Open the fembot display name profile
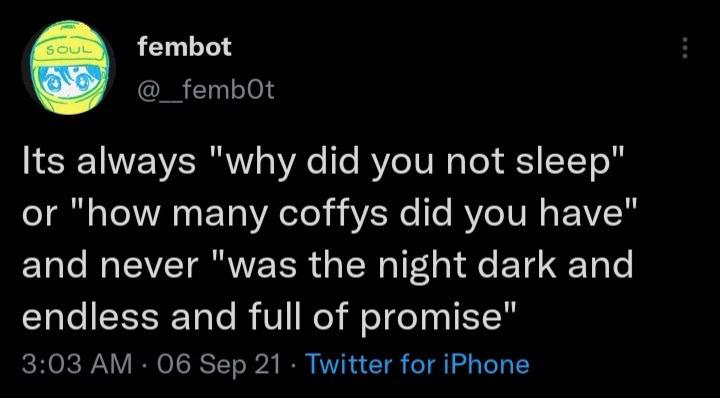The height and width of the screenshot is (398, 720). [184, 47]
